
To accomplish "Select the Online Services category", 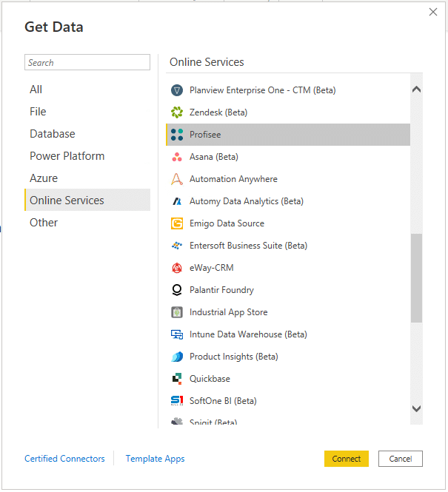I will [87, 200].
